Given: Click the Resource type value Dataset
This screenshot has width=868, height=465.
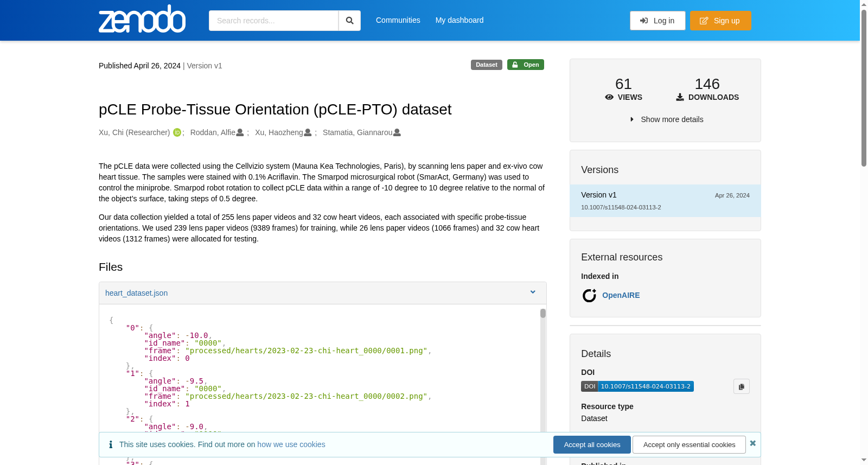Looking at the screenshot, I should (x=594, y=418).
